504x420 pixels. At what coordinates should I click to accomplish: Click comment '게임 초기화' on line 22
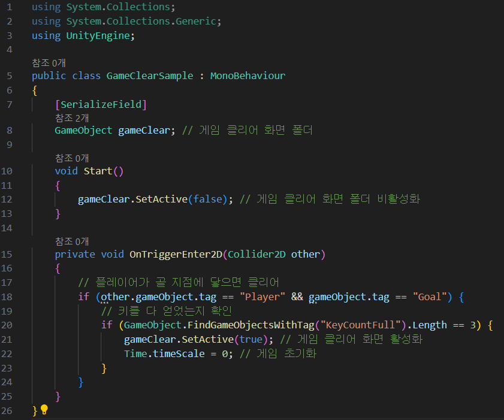point(286,353)
